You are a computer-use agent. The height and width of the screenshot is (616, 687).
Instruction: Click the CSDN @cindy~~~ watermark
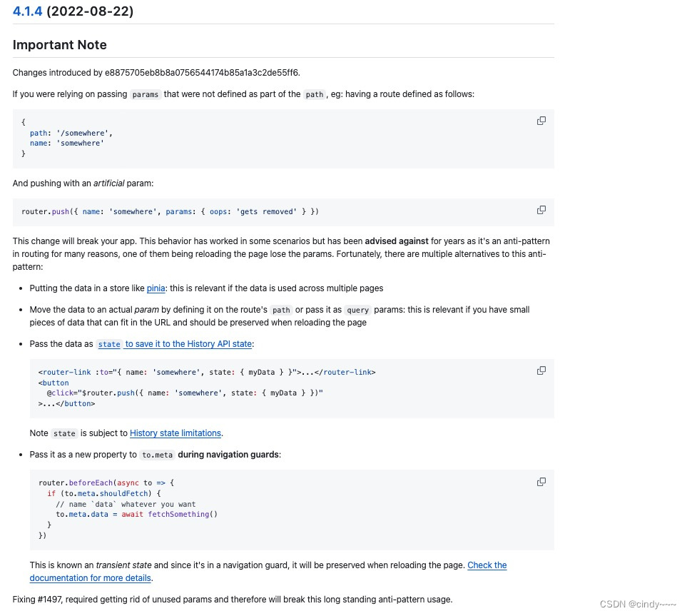coord(637,604)
